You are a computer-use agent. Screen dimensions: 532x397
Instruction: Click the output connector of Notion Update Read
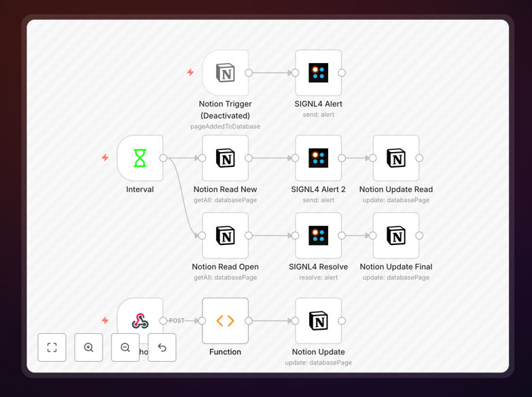tap(419, 158)
